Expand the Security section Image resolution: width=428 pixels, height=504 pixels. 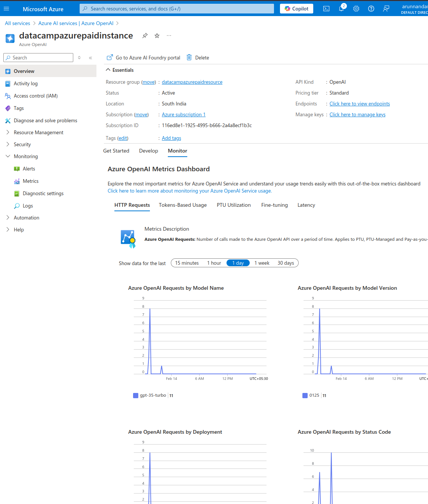[8, 144]
